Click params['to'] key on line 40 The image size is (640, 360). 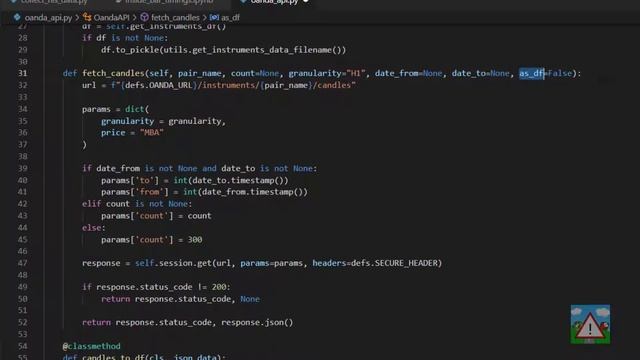click(x=130, y=180)
